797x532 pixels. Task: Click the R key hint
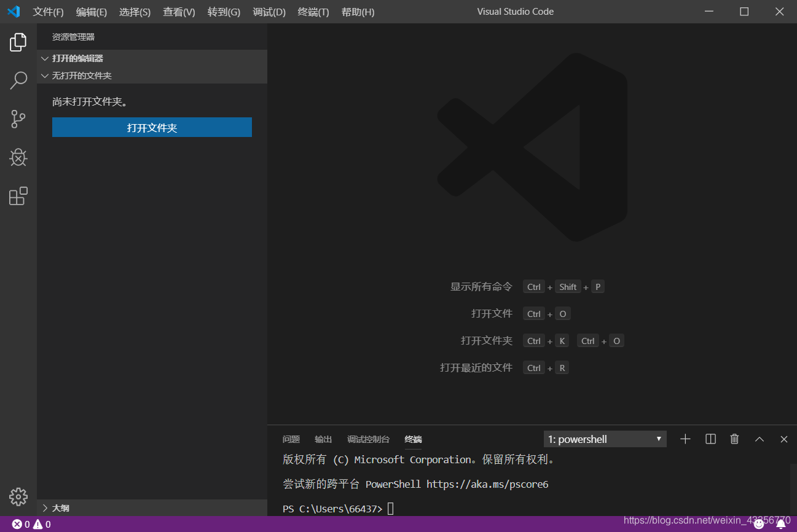coord(562,368)
